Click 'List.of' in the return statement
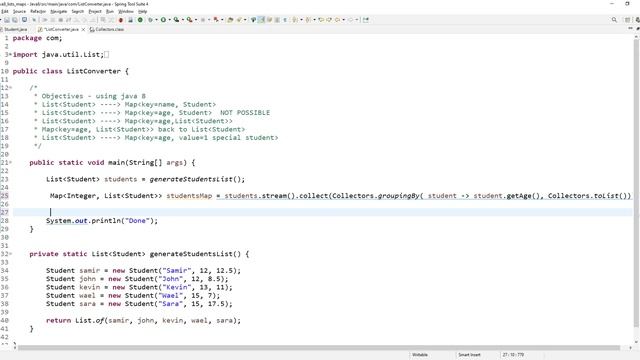The height and width of the screenshot is (360, 640). coord(89,320)
